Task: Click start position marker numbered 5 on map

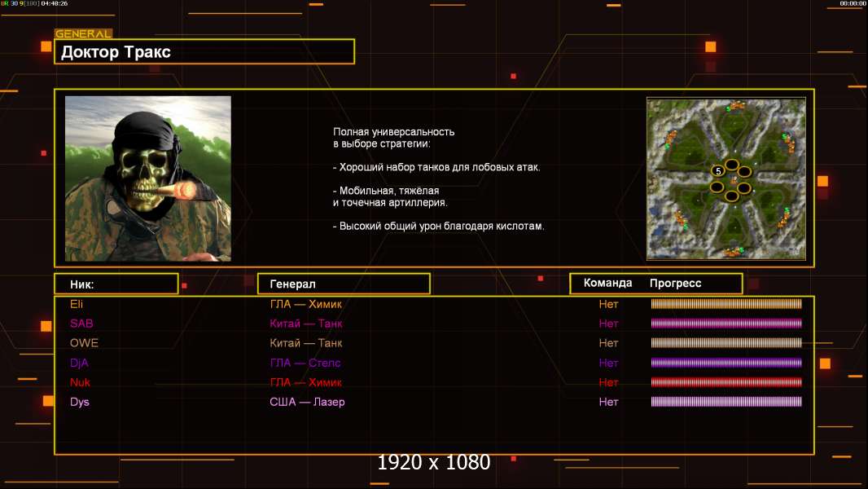Action: pyautogui.click(x=718, y=171)
